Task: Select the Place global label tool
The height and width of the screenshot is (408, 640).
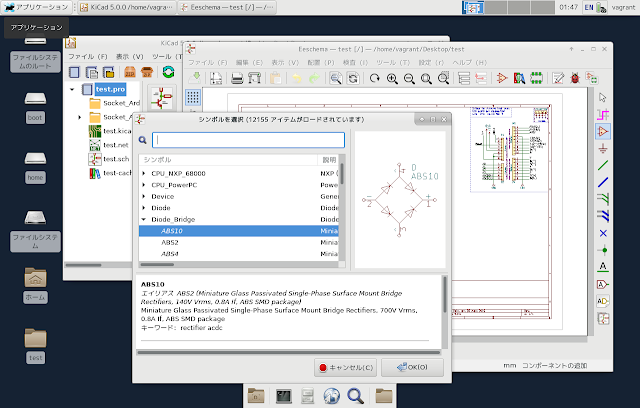Action: tap(603, 284)
